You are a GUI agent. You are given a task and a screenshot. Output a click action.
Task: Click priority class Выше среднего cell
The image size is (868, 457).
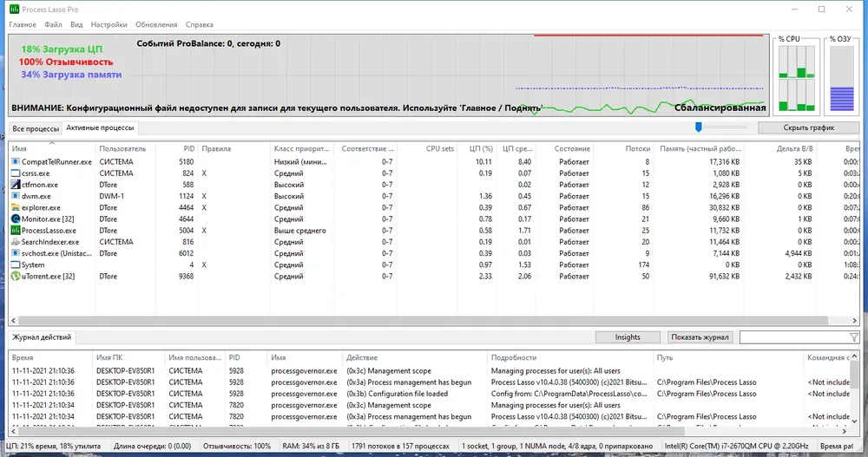300,230
